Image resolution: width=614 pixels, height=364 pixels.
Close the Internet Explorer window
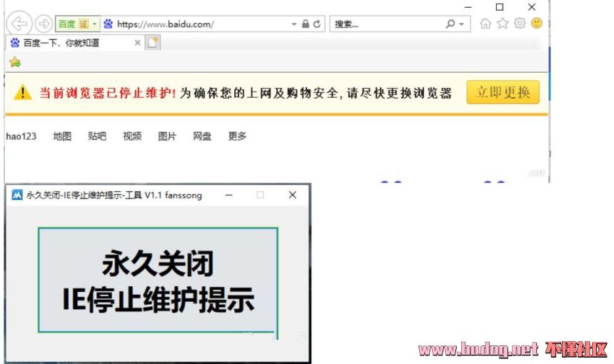[x=532, y=7]
